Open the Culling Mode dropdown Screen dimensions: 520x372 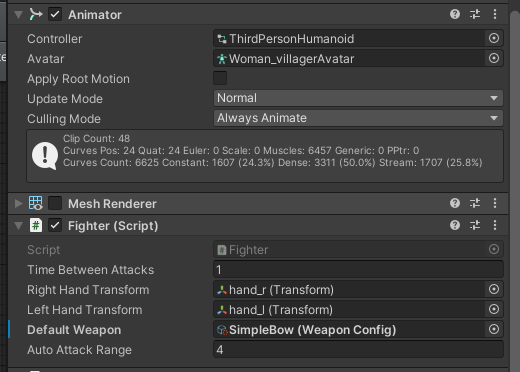[x=358, y=118]
